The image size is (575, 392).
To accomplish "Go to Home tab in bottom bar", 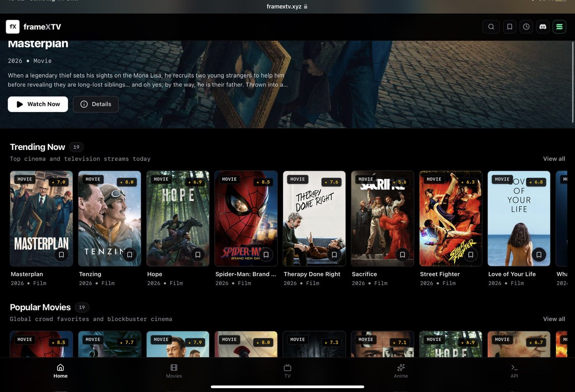I will point(60,371).
